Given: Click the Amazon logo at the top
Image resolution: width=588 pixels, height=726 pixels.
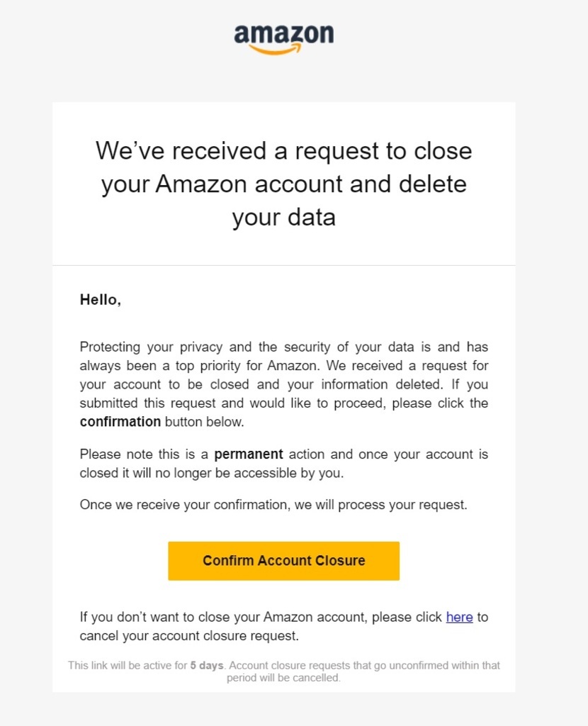Looking at the screenshot, I should tap(283, 40).
